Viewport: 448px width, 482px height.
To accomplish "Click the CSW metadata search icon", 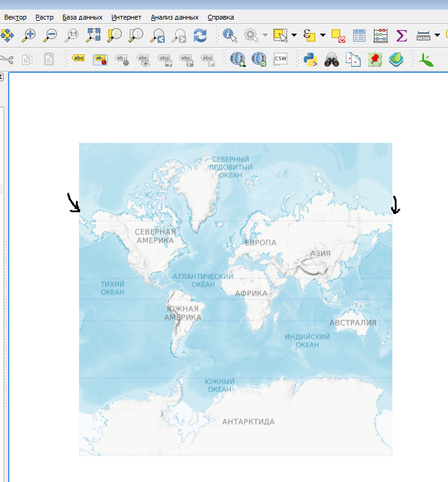I will click(280, 59).
